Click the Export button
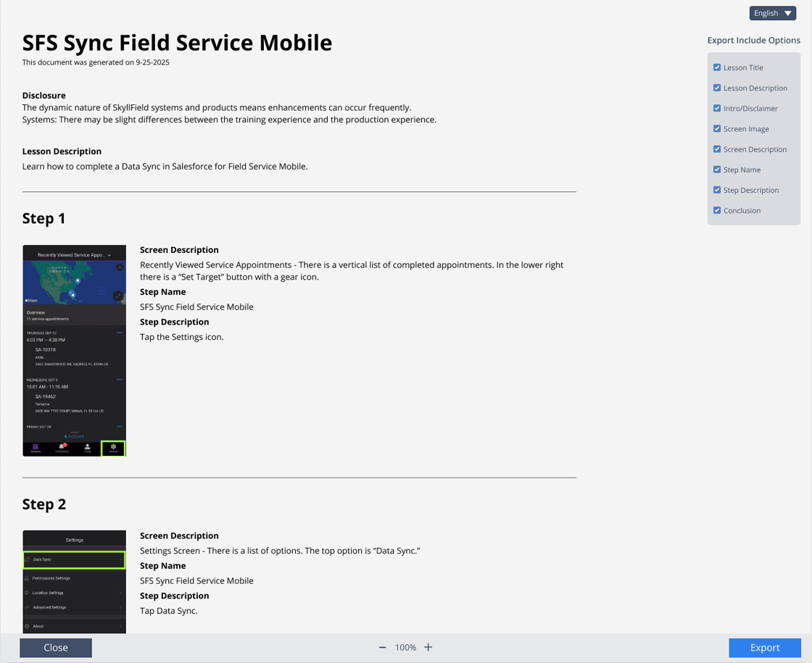This screenshot has width=812, height=663. (x=764, y=648)
